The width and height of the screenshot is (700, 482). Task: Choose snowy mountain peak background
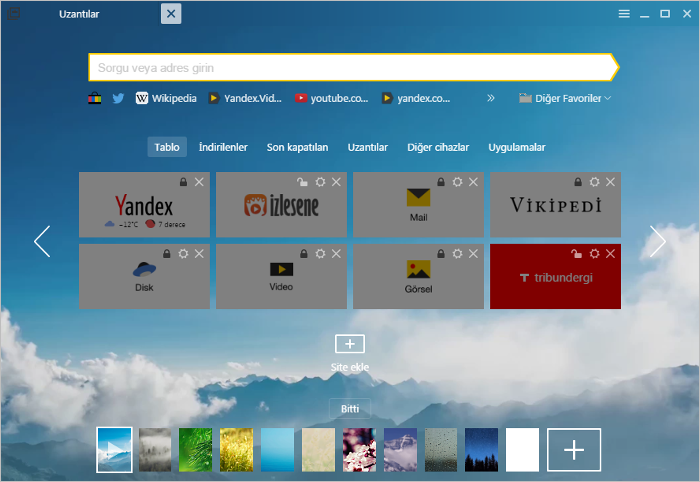point(400,450)
